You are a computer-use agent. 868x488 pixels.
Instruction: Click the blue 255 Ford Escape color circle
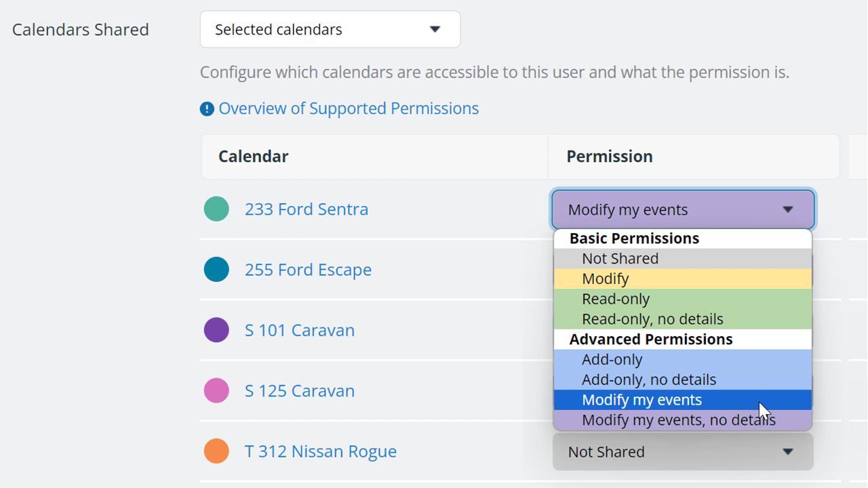(216, 269)
